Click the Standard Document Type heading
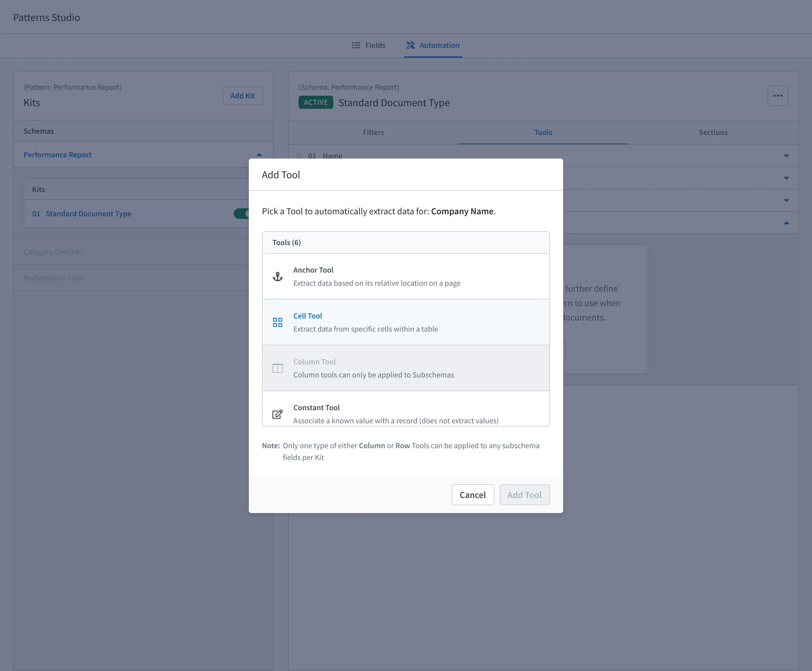 click(x=394, y=103)
